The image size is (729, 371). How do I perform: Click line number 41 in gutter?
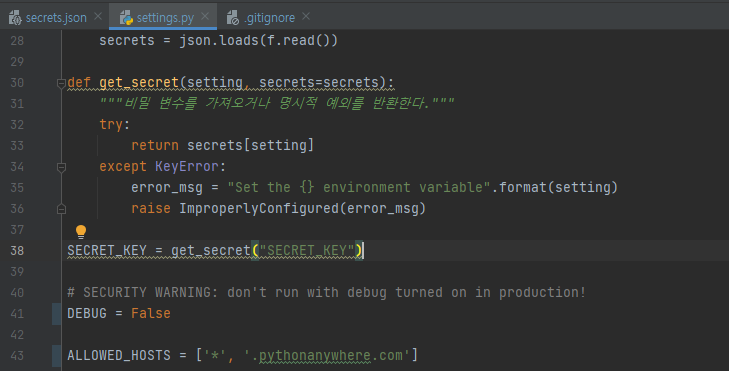click(x=17, y=314)
